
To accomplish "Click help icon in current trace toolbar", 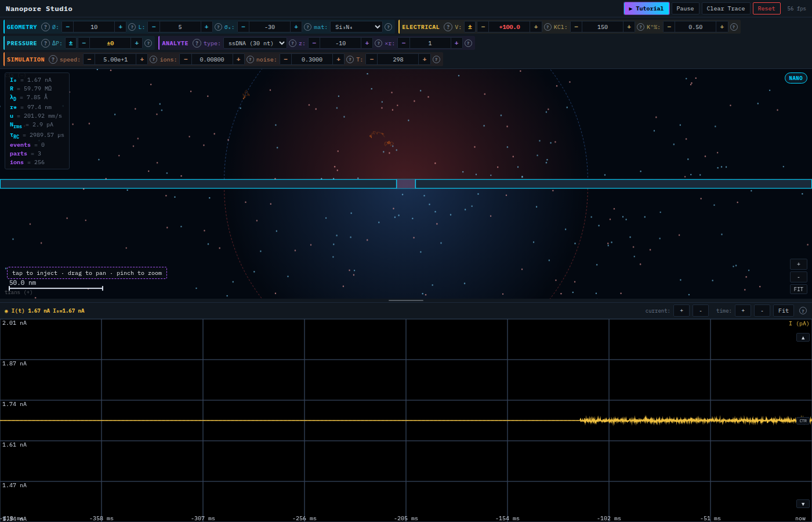I will coord(803,311).
